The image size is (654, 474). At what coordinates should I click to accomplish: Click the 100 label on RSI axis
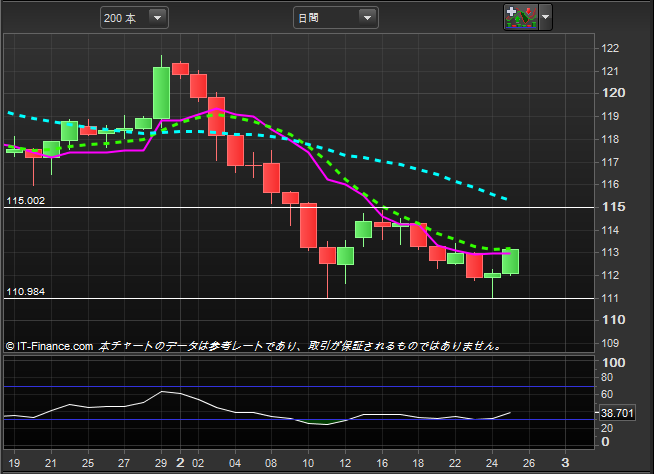point(614,363)
